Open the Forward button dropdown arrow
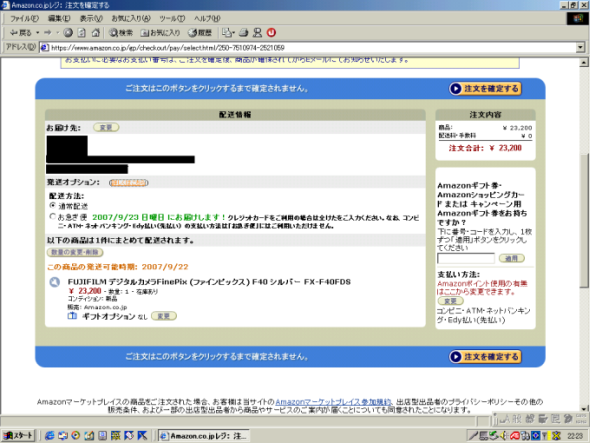 pos(58,33)
